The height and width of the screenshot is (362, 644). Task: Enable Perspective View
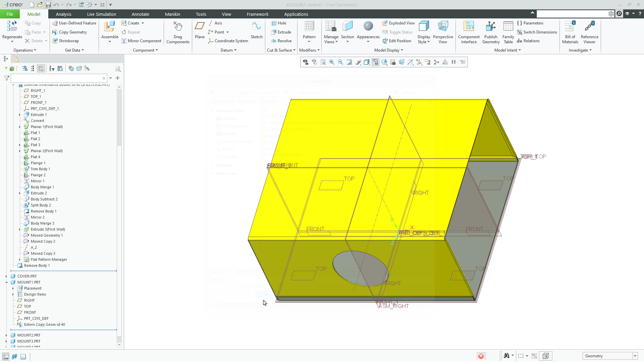443,32
